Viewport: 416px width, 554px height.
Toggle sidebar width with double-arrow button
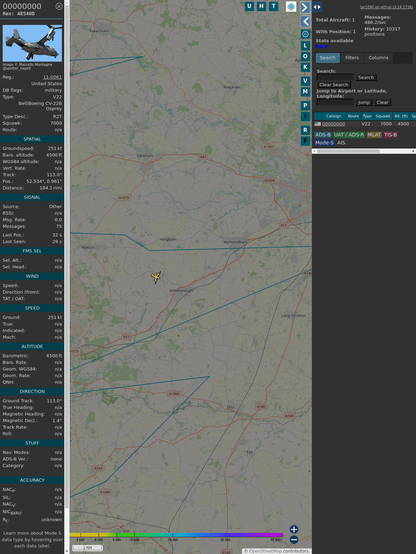pyautogui.click(x=317, y=7)
